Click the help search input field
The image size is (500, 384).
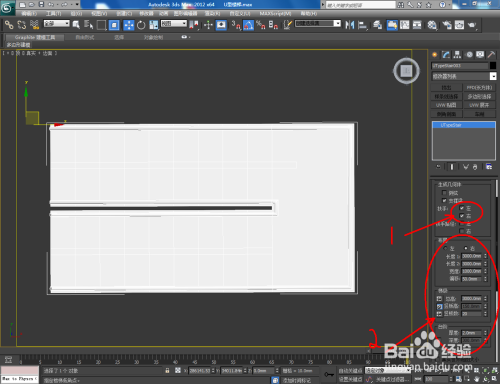[x=360, y=5]
